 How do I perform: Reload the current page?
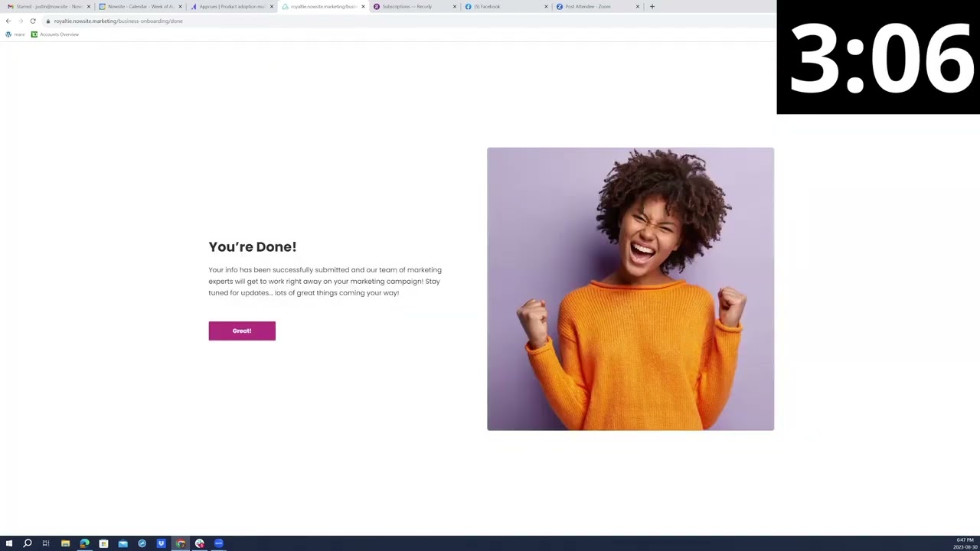(x=33, y=21)
